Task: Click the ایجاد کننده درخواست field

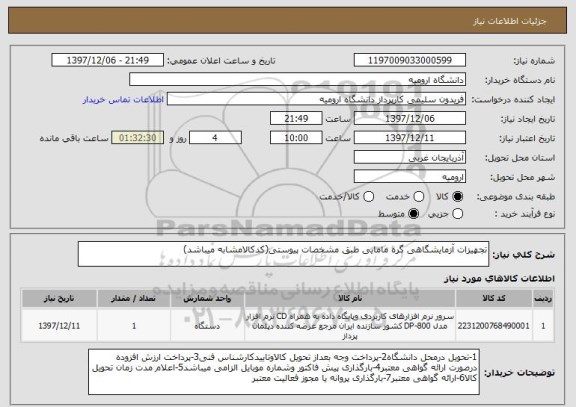Action: [x=316, y=99]
